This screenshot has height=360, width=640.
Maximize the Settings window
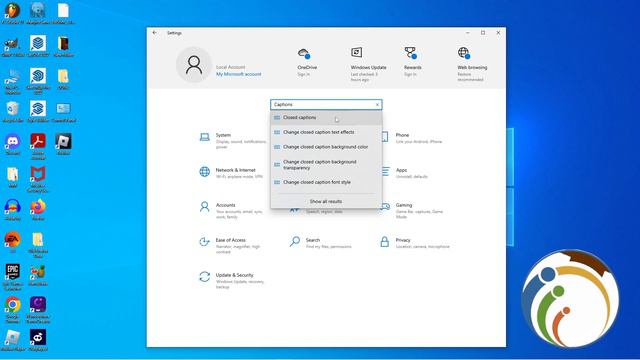coord(483,33)
